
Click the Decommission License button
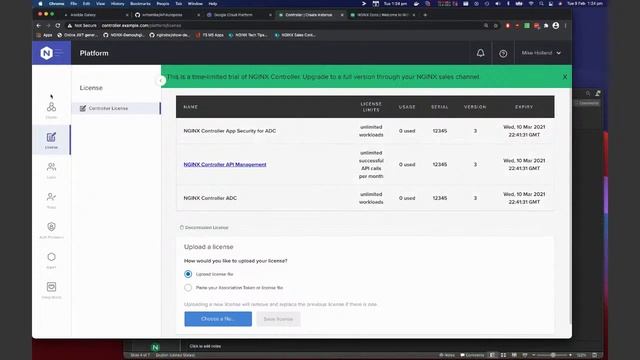pyautogui.click(x=204, y=228)
